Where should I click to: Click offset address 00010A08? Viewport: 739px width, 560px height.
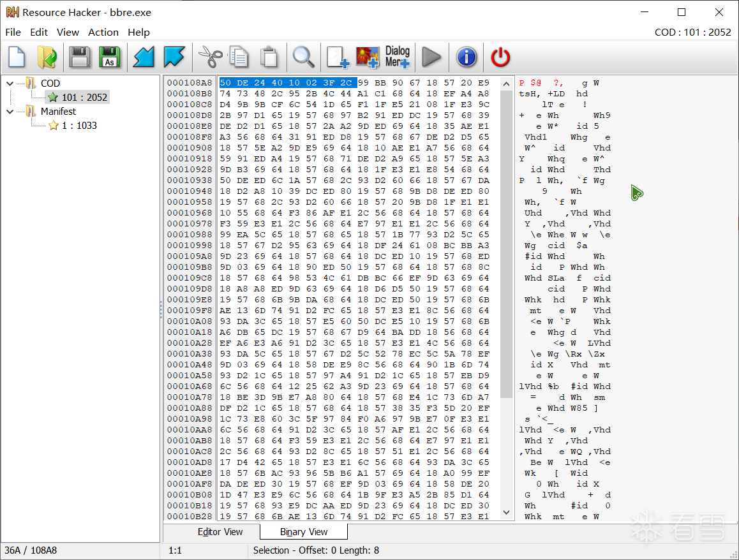[190, 321]
